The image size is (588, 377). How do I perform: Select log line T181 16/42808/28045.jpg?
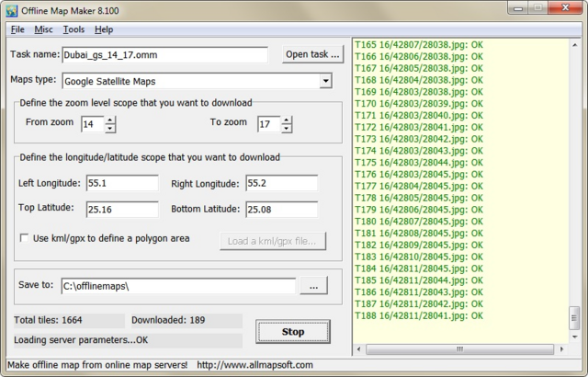(x=419, y=234)
